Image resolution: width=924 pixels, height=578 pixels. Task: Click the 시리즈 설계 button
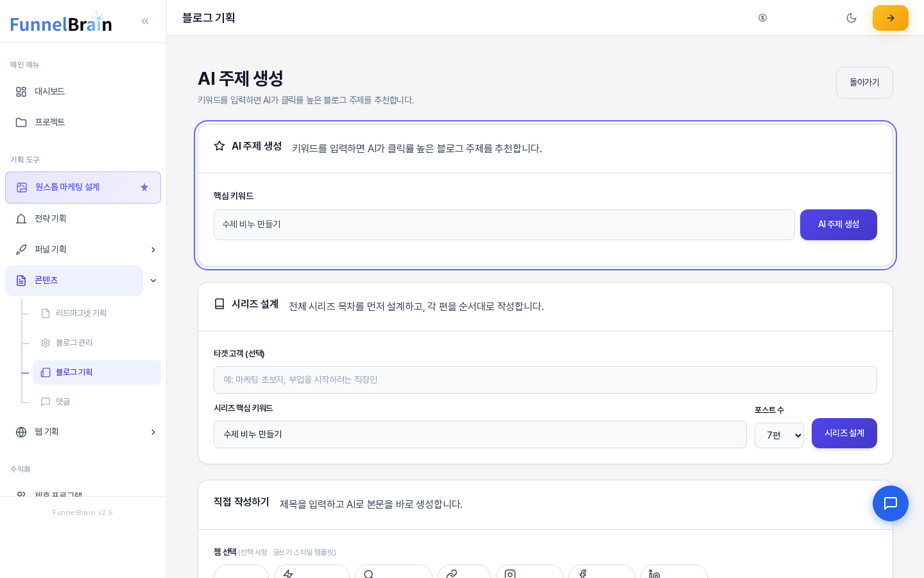point(844,433)
